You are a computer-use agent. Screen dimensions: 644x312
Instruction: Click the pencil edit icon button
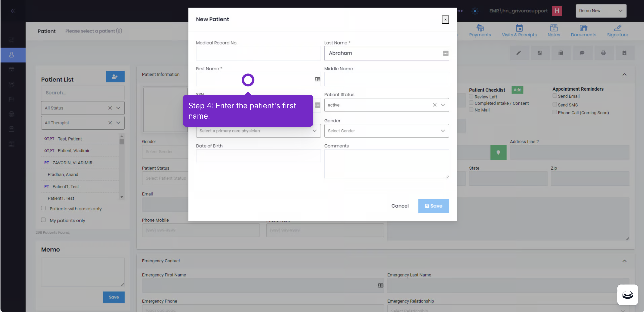click(519, 53)
